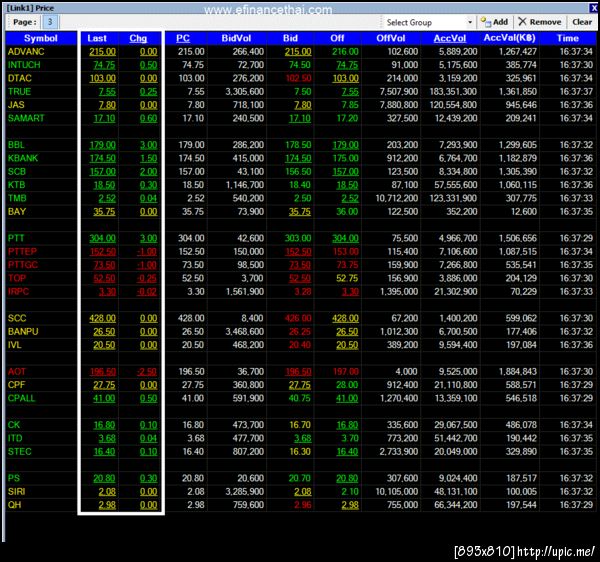The width and height of the screenshot is (600, 562).
Task: Select the INTUCH symbol
Action: pyautogui.click(x=24, y=65)
